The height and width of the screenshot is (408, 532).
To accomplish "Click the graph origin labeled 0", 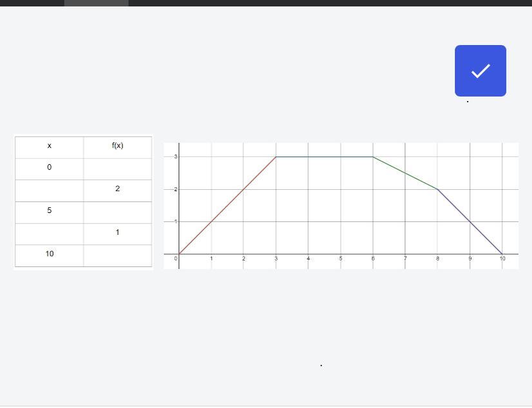I will (x=176, y=259).
